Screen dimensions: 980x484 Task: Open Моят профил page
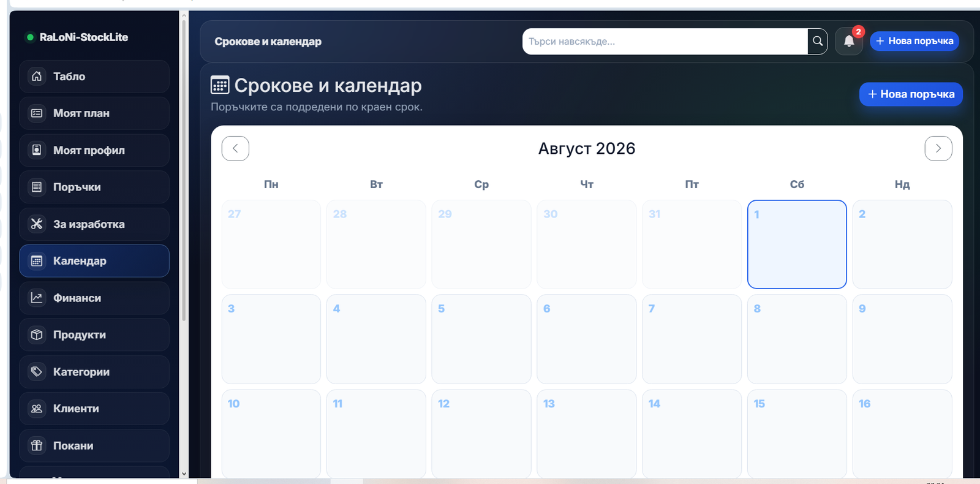pyautogui.click(x=94, y=150)
